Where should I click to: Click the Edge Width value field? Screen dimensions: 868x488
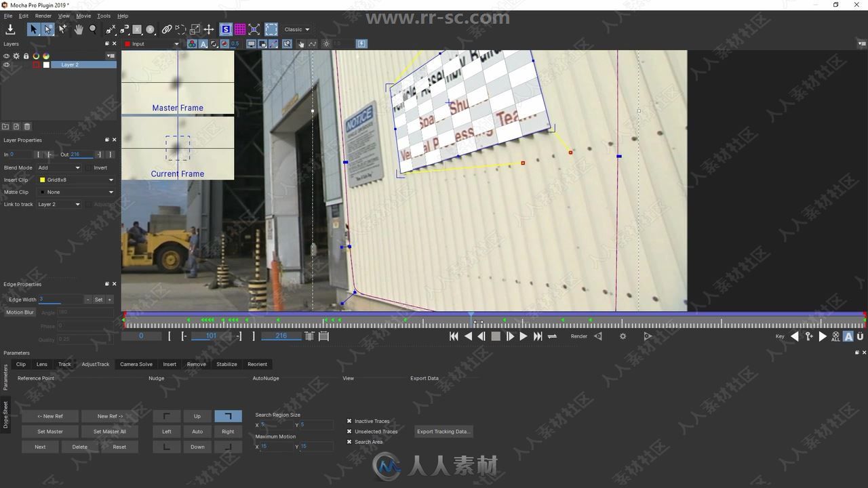pyautogui.click(x=60, y=299)
